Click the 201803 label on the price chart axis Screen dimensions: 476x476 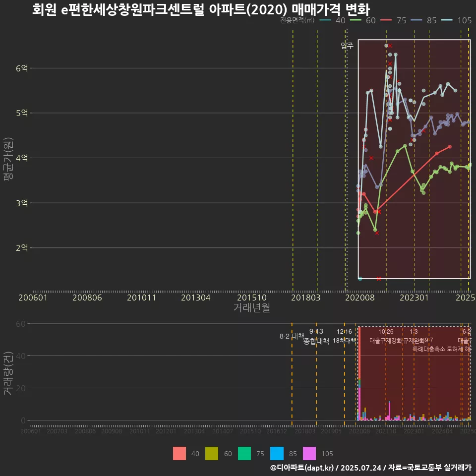pyautogui.click(x=306, y=297)
